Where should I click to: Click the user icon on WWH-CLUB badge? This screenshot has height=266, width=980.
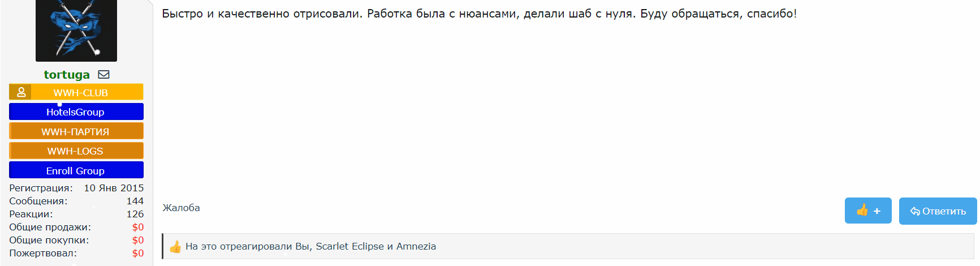click(x=21, y=92)
